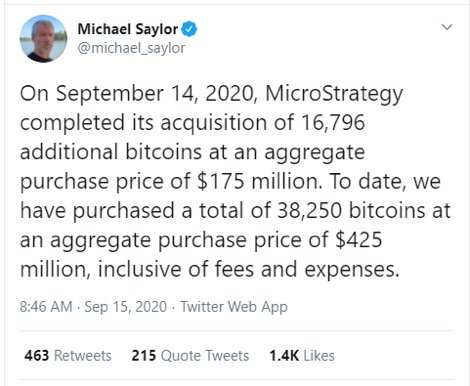Open the 8:46 AM timestamp link
470x386 pixels.
[46, 307]
